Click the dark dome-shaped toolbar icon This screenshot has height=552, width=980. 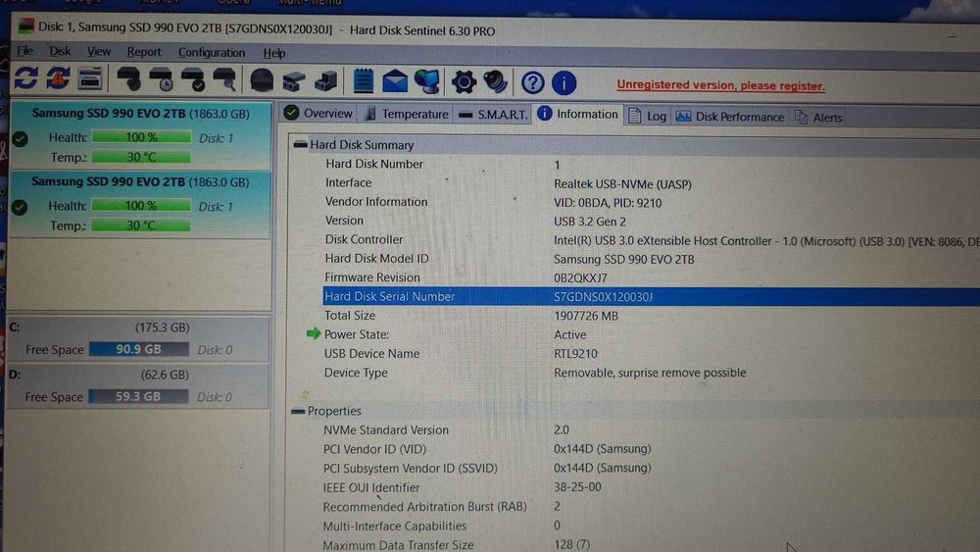262,80
